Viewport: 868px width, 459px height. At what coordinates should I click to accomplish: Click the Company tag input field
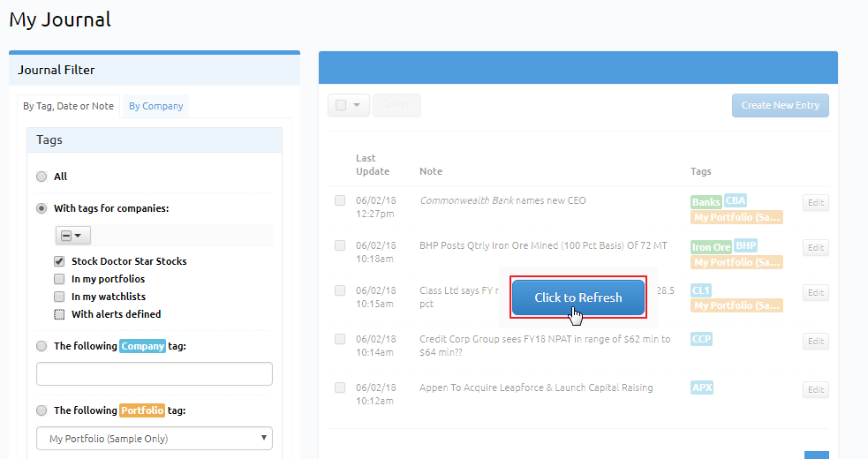click(x=155, y=373)
